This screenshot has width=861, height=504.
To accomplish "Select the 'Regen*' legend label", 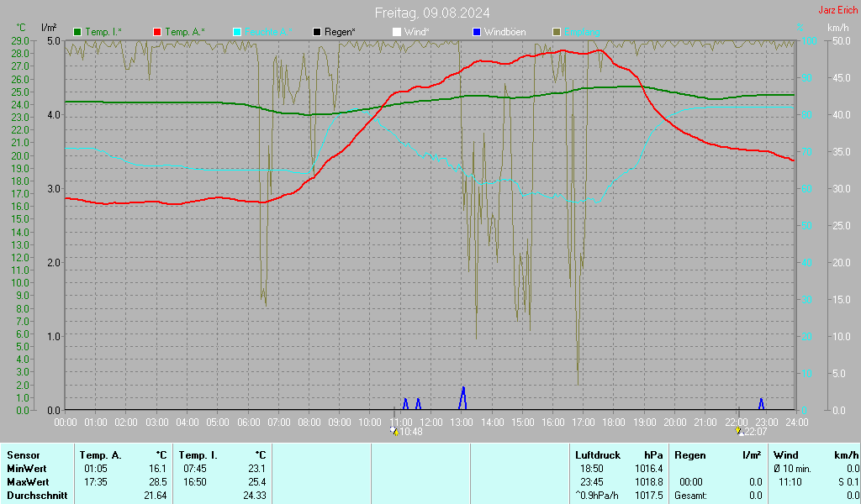I will (x=340, y=33).
